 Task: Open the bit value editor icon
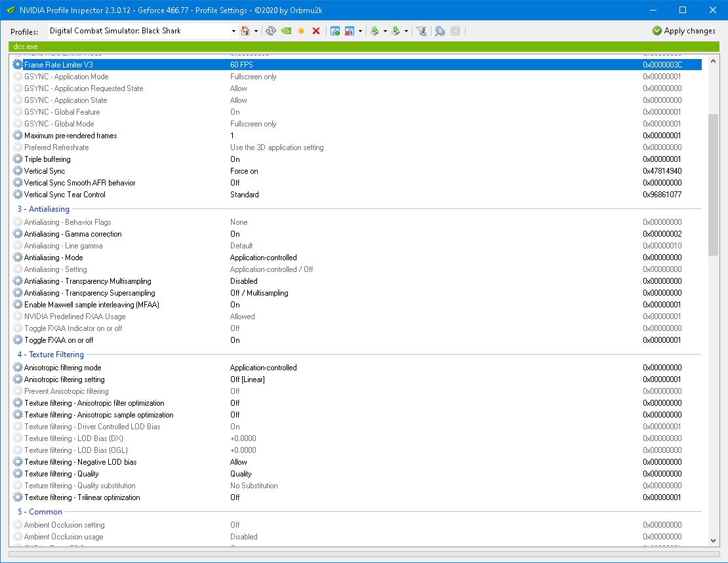point(455,31)
